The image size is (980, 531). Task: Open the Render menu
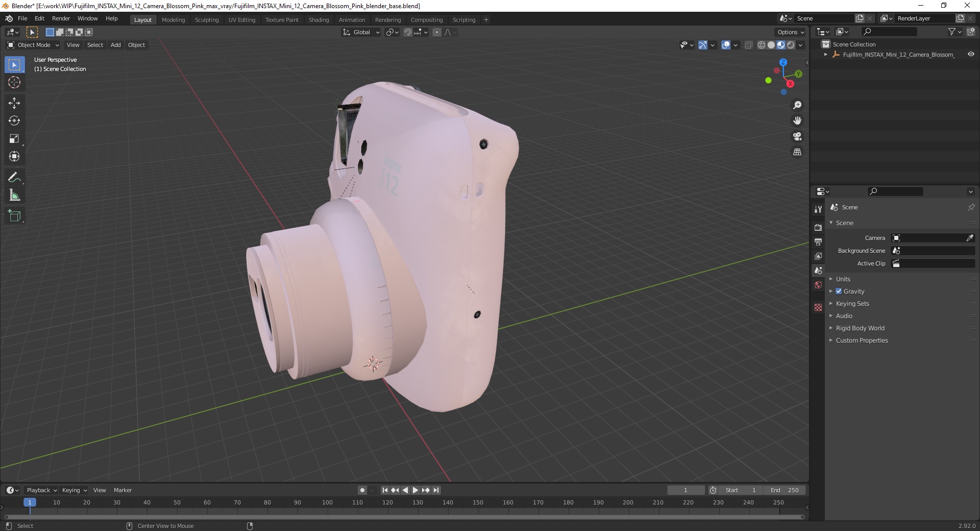coord(61,18)
